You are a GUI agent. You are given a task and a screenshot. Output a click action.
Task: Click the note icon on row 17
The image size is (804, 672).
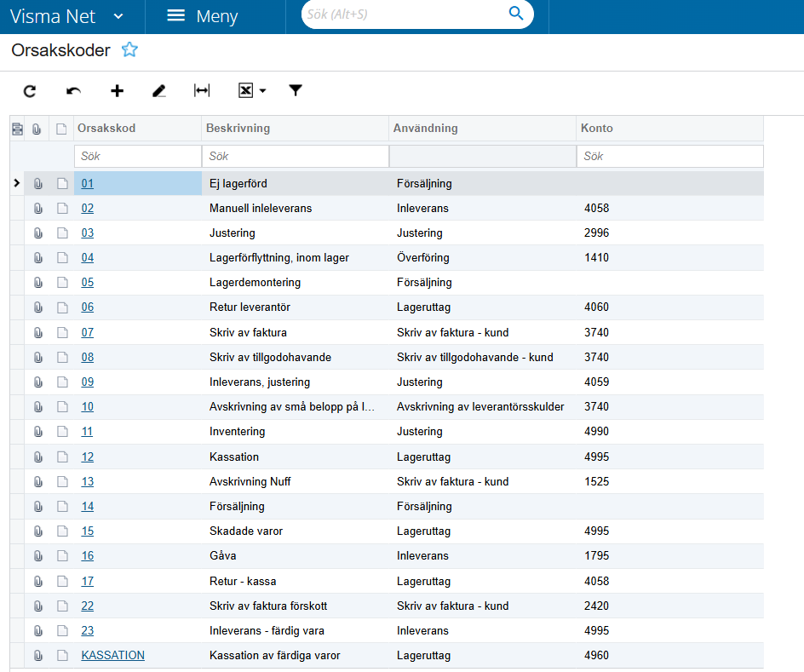click(62, 581)
